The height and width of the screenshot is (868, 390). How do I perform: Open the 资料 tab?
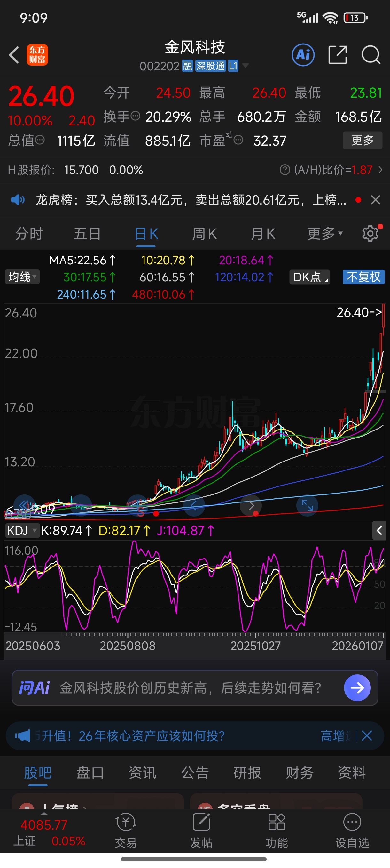coord(352,772)
